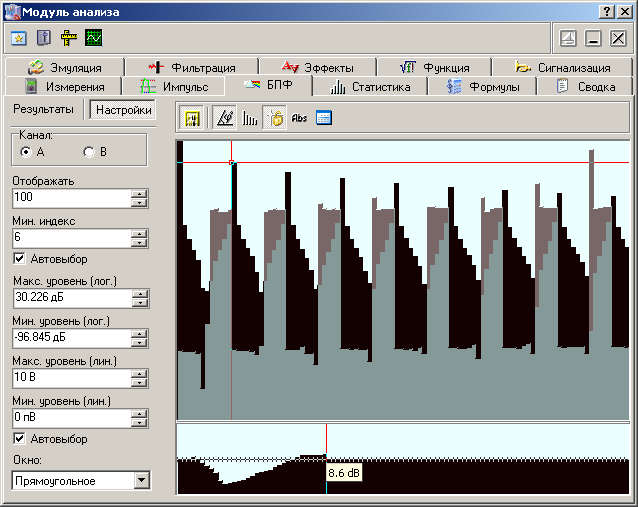The height and width of the screenshot is (507, 638).
Task: Select the bar spectrum display icon
Action: click(250, 118)
